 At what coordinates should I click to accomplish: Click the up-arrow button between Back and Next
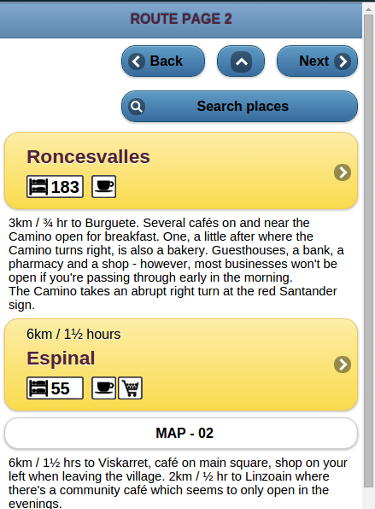click(241, 61)
